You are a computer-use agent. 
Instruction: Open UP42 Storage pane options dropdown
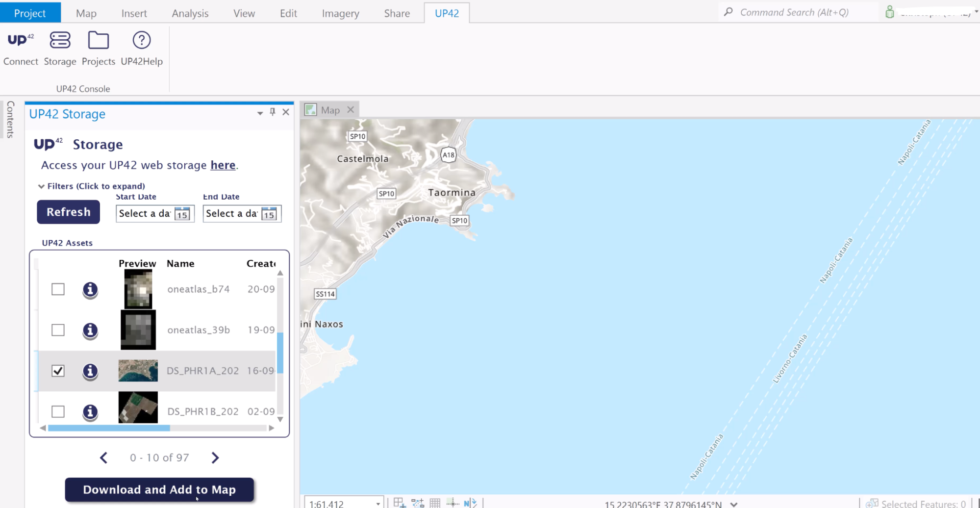click(260, 113)
